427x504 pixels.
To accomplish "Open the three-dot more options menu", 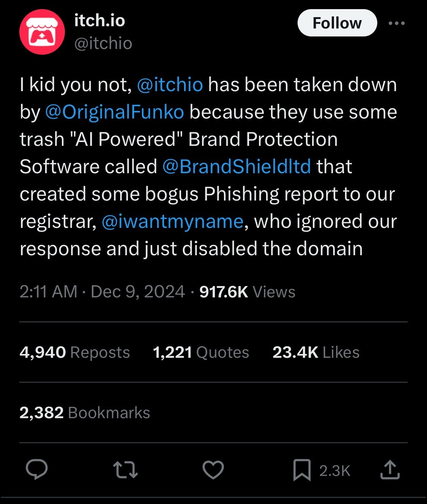I will pos(397,23).
